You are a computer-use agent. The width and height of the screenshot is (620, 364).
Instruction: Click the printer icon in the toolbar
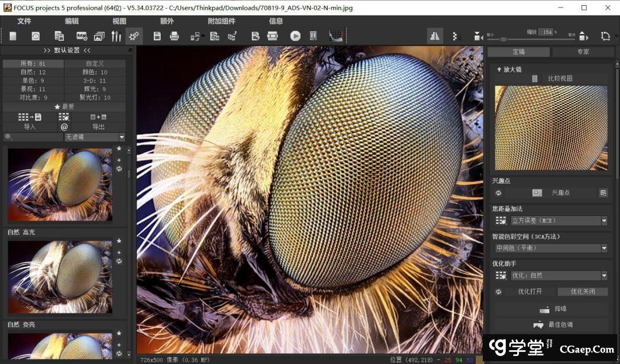[x=175, y=36]
